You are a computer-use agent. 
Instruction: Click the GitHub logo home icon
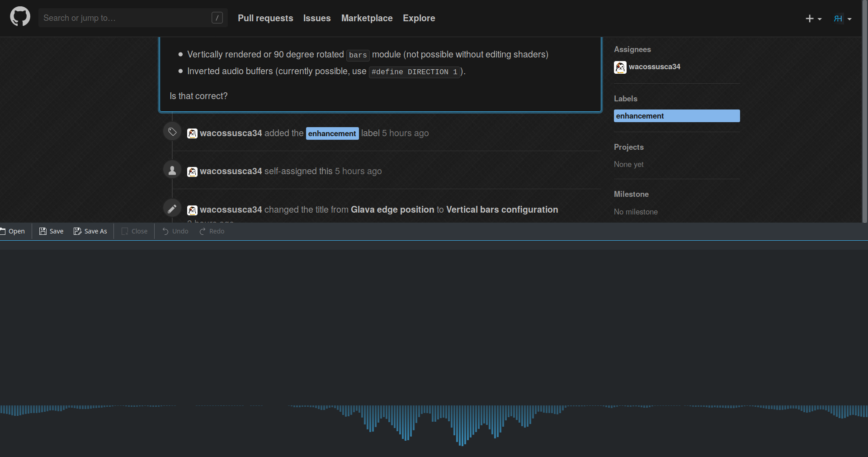tap(19, 17)
